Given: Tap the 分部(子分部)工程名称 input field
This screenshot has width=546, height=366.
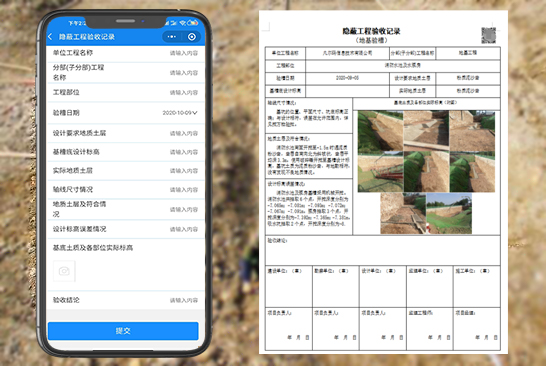Looking at the screenshot, I should tap(125, 73).
